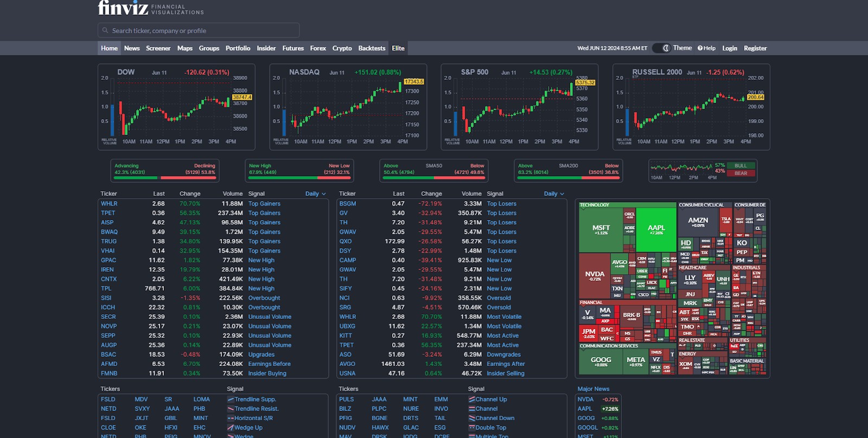The image size is (868, 438).
Task: Open the Major News link
Action: coord(593,389)
